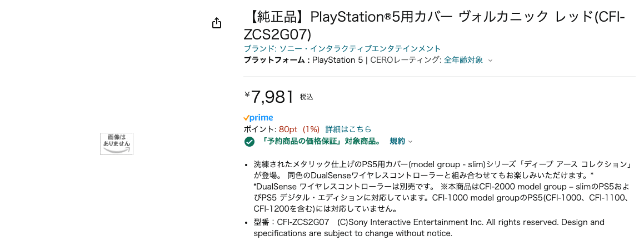Expand the 規約 terms dropdown
Screen dimensions: 644x245
[x=397, y=141]
